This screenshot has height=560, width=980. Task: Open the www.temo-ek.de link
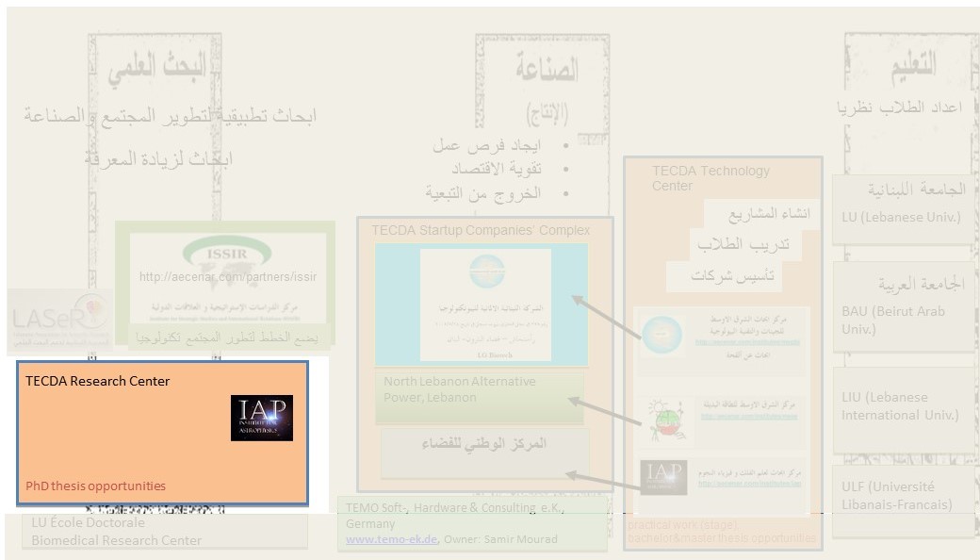[391, 539]
